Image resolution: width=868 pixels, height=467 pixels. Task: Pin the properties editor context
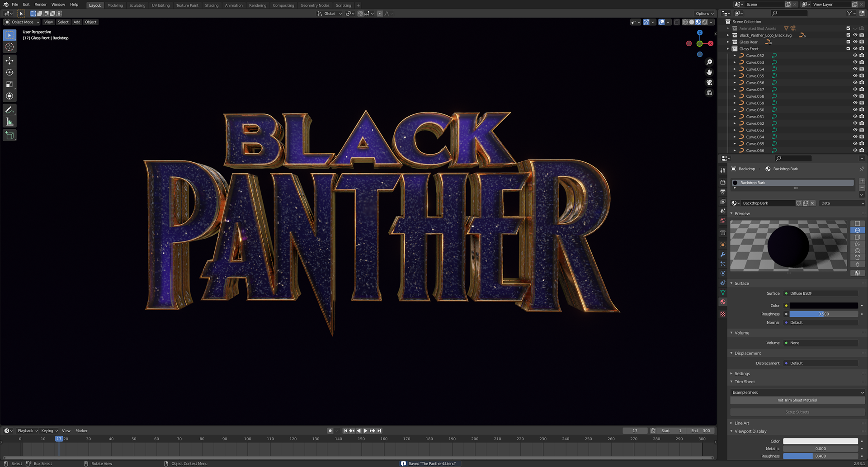point(862,169)
